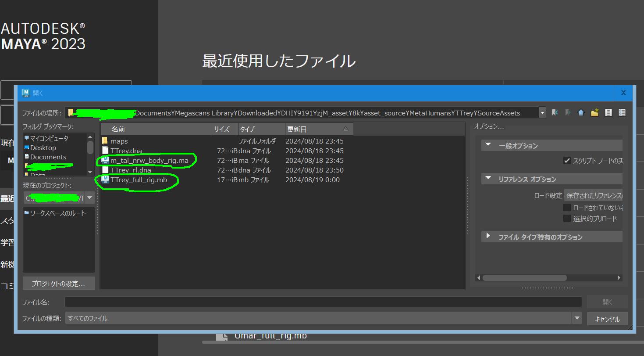Screen dimensions: 644x356
Task: Click the Maya icon in dialog title bar
Action: [x=25, y=93]
